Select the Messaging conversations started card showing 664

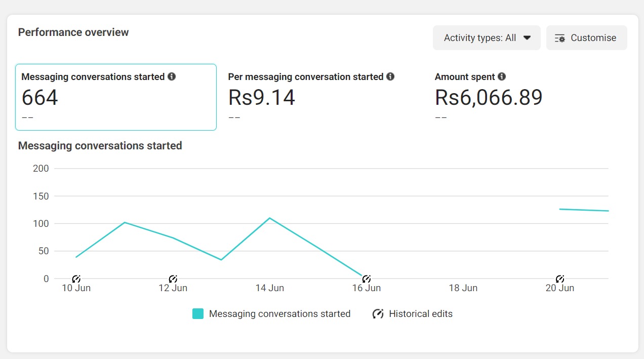tap(116, 97)
